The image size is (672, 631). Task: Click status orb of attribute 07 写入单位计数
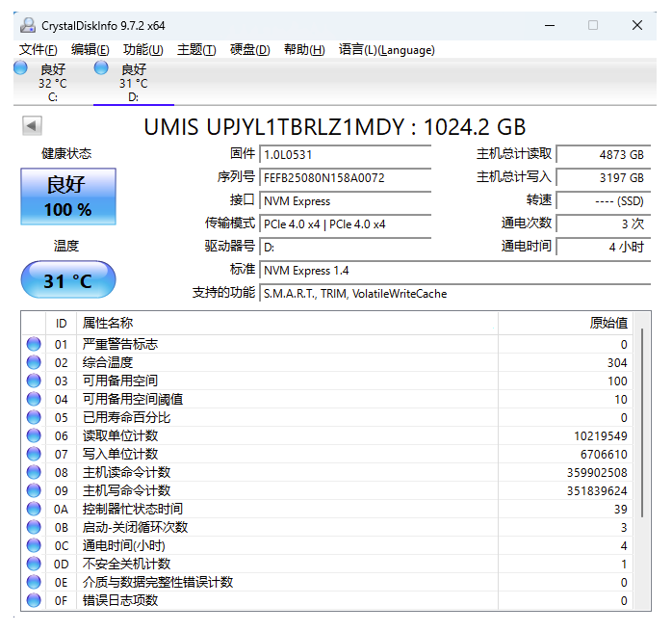point(34,454)
